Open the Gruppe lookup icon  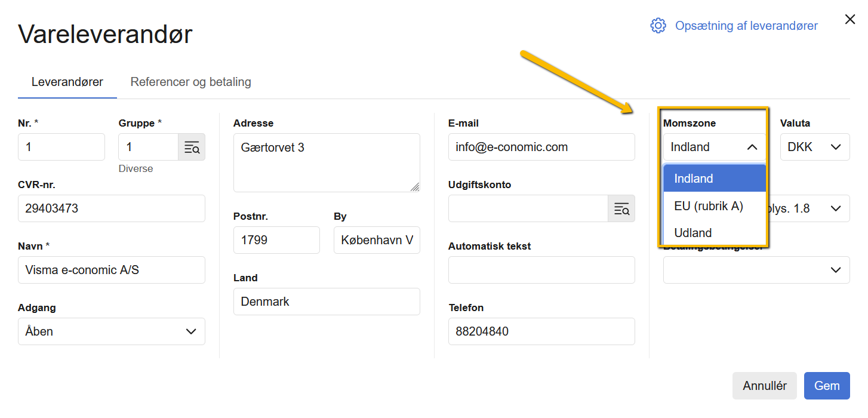[192, 146]
